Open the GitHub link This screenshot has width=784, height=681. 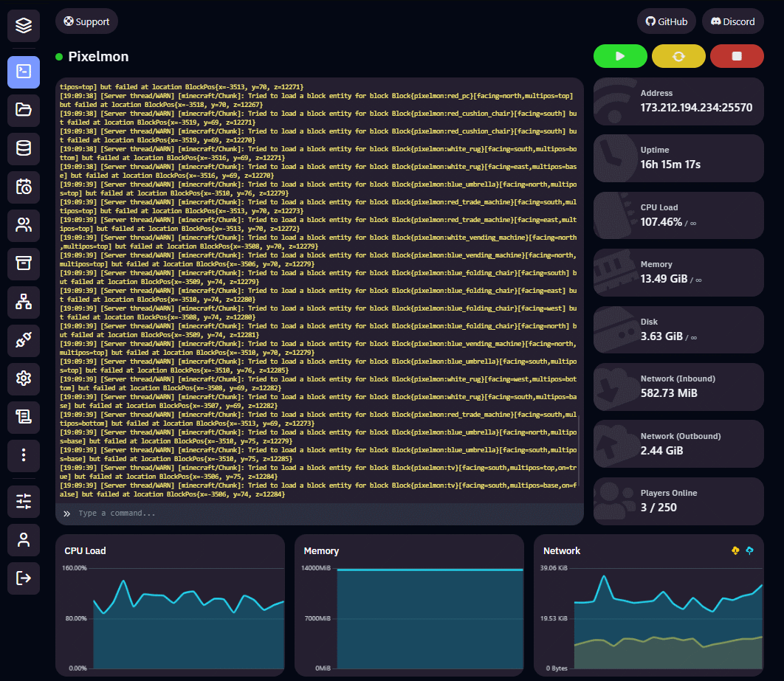coord(667,21)
